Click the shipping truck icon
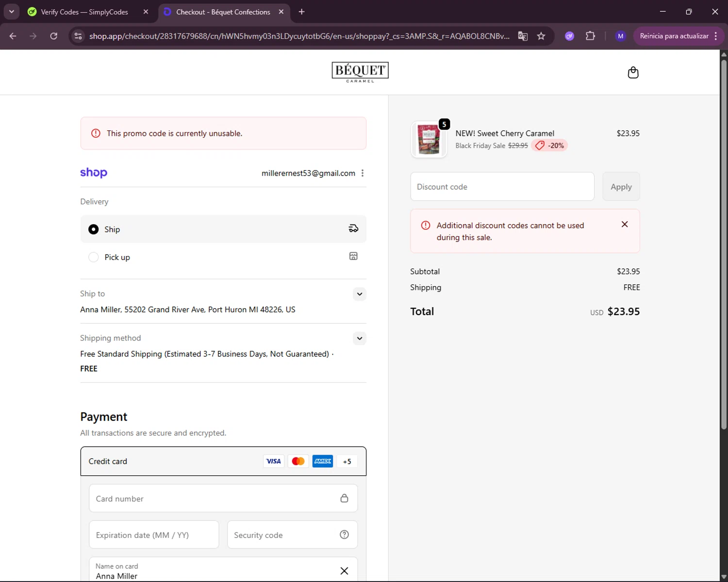The image size is (728, 582). (x=353, y=228)
